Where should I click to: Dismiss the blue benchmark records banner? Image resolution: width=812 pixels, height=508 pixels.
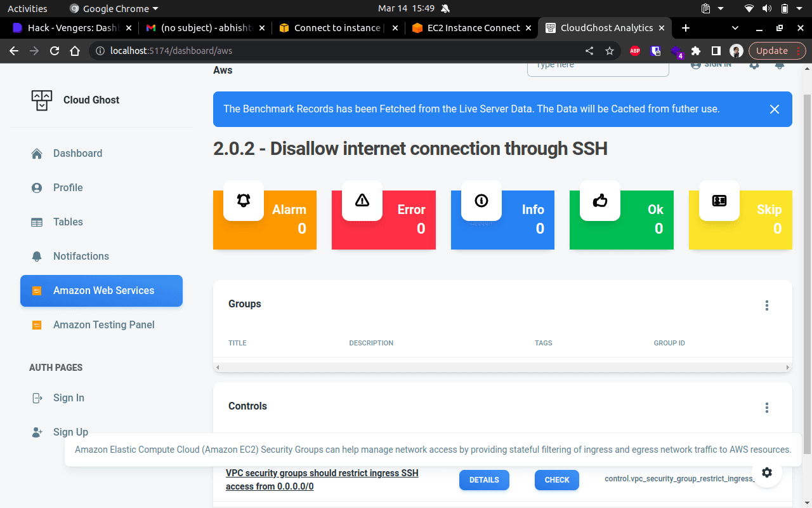pyautogui.click(x=775, y=109)
